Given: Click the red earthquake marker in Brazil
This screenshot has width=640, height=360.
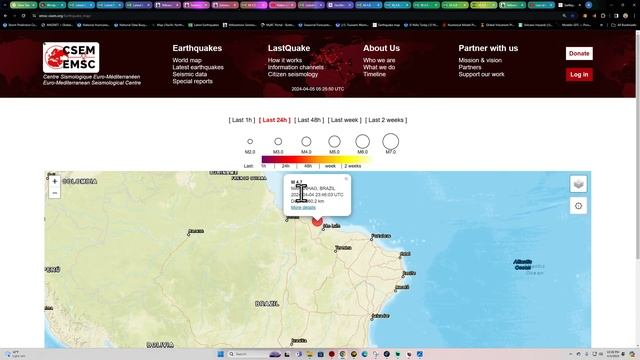Looking at the screenshot, I should coord(317,222).
